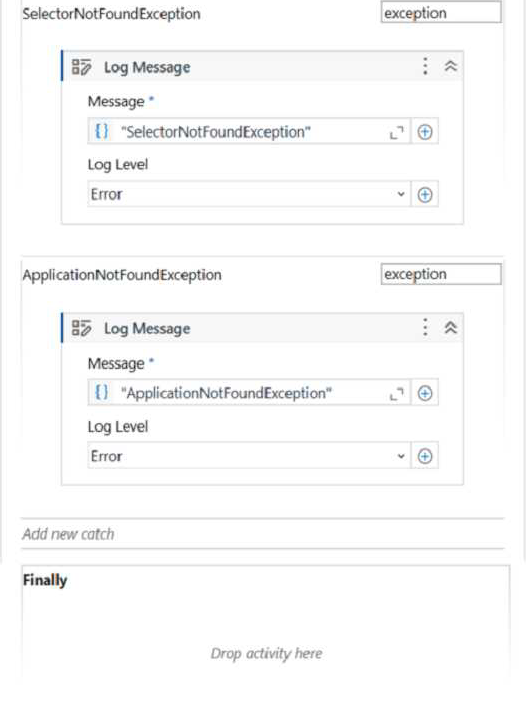
Task: Click plus button beside second Error log level
Action: (425, 456)
